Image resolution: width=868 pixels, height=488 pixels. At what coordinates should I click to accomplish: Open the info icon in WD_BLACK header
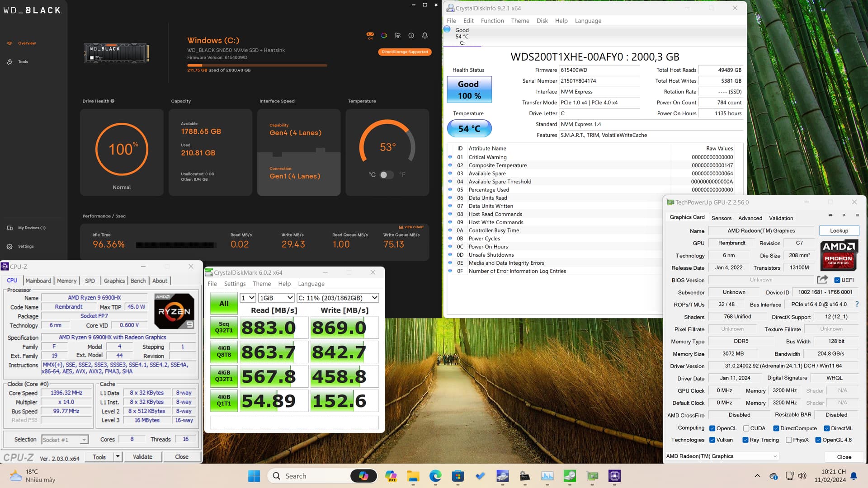pyautogui.click(x=411, y=35)
